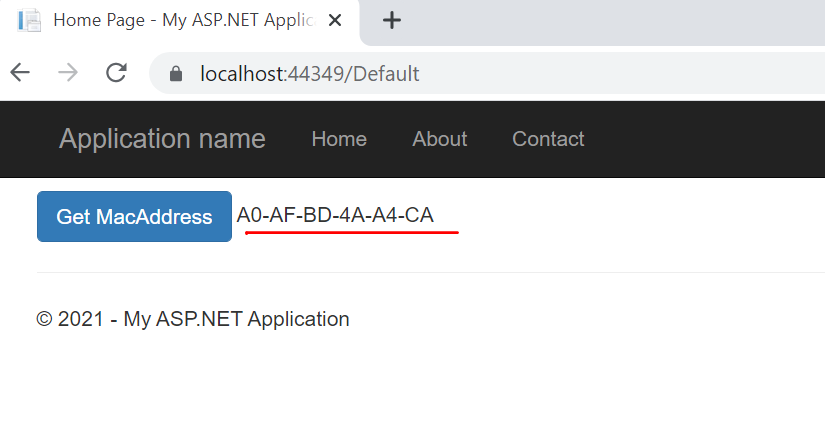
Task: Select the Home Page browser tab
Action: pos(179,21)
